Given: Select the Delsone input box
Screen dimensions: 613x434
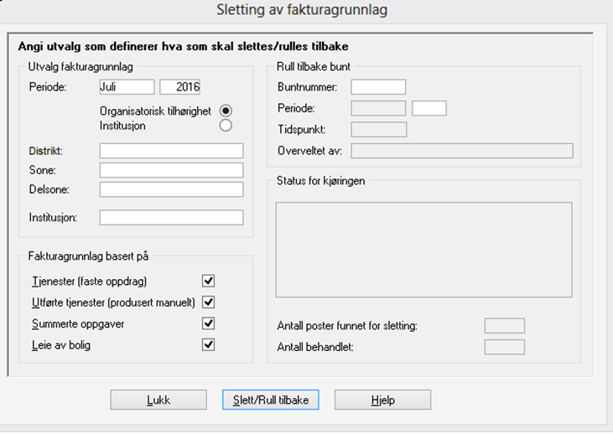Looking at the screenshot, I should click(171, 189).
